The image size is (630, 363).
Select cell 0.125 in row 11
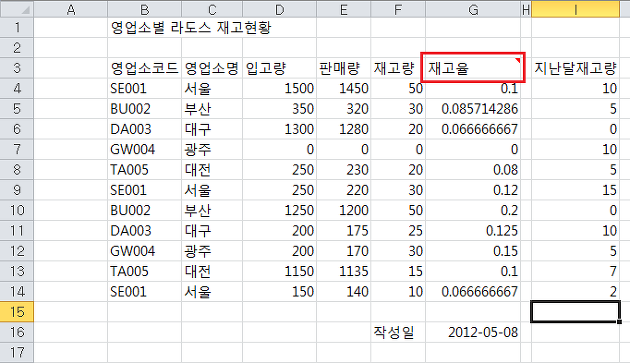[x=473, y=230]
